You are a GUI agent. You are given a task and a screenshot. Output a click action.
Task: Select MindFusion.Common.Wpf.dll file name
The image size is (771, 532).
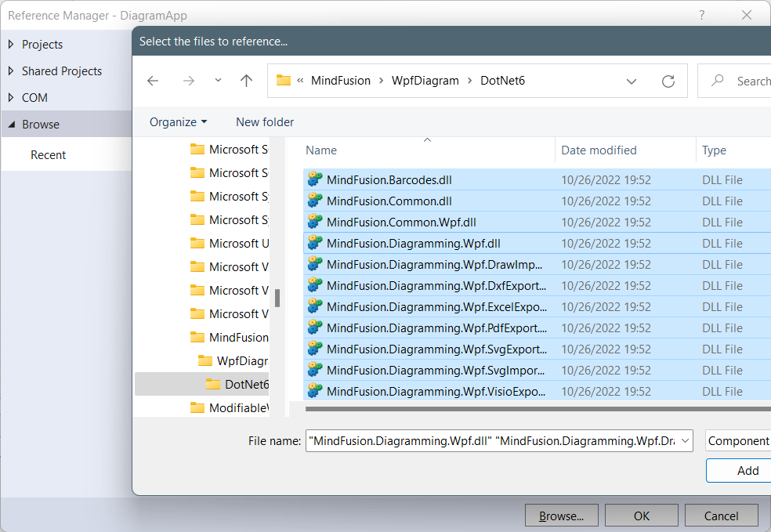pos(401,223)
